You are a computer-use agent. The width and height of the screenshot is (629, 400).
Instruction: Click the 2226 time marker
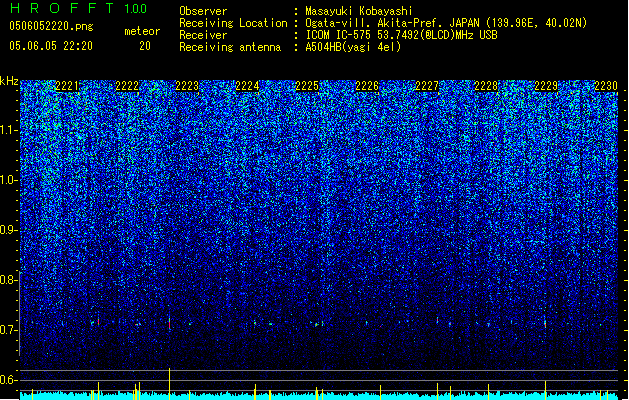point(367,86)
